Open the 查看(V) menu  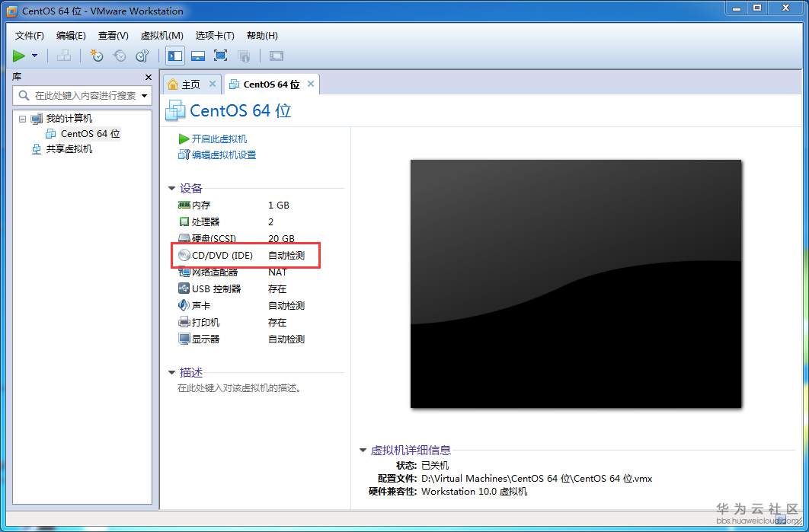coord(113,36)
